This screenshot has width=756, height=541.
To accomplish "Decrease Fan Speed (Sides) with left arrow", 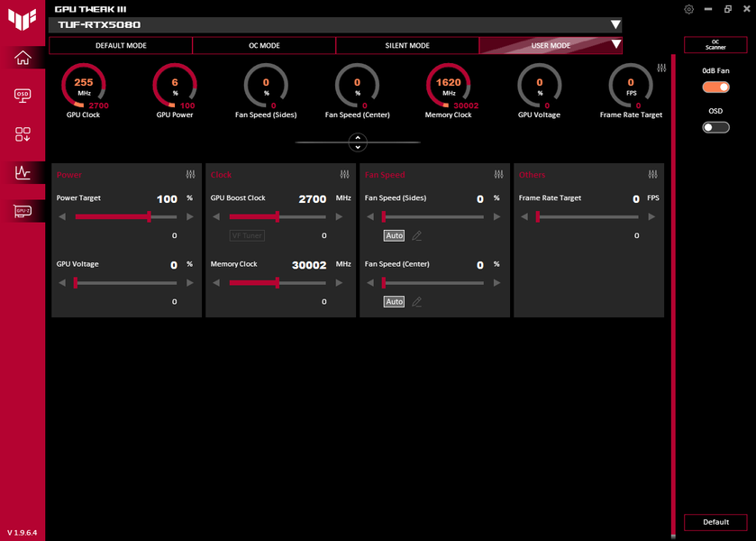I will (370, 216).
